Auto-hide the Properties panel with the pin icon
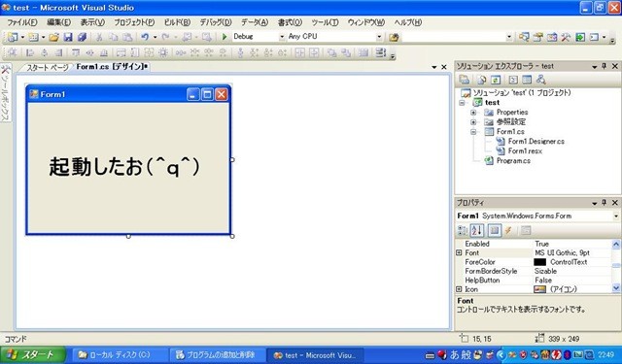This screenshot has height=364, width=622. coord(605,203)
